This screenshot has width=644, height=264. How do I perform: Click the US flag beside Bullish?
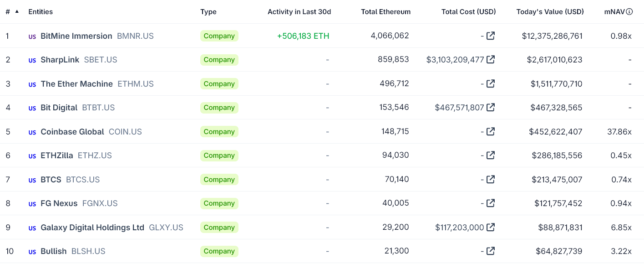(x=32, y=251)
